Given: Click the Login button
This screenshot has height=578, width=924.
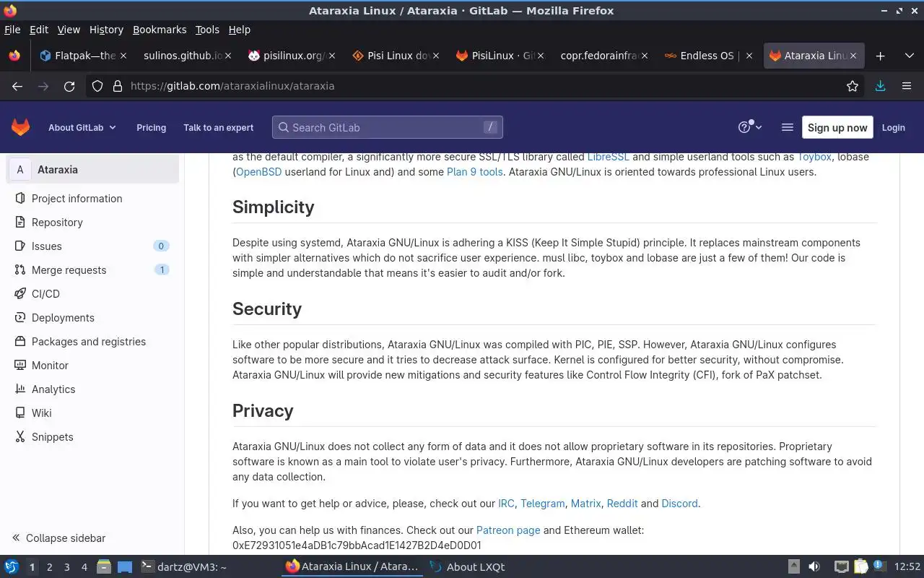Looking at the screenshot, I should 893,127.
